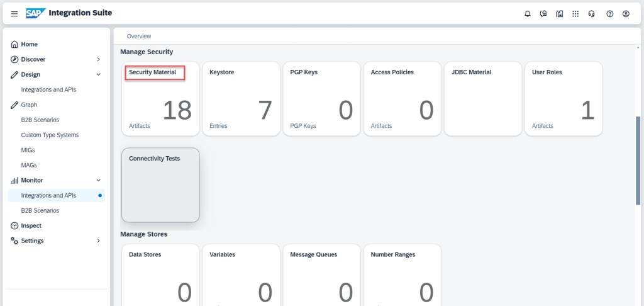Open the feedback chat icon

click(x=543, y=13)
